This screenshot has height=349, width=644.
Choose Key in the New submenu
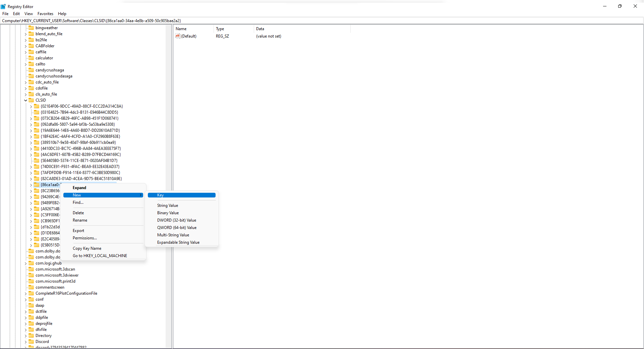pos(182,195)
